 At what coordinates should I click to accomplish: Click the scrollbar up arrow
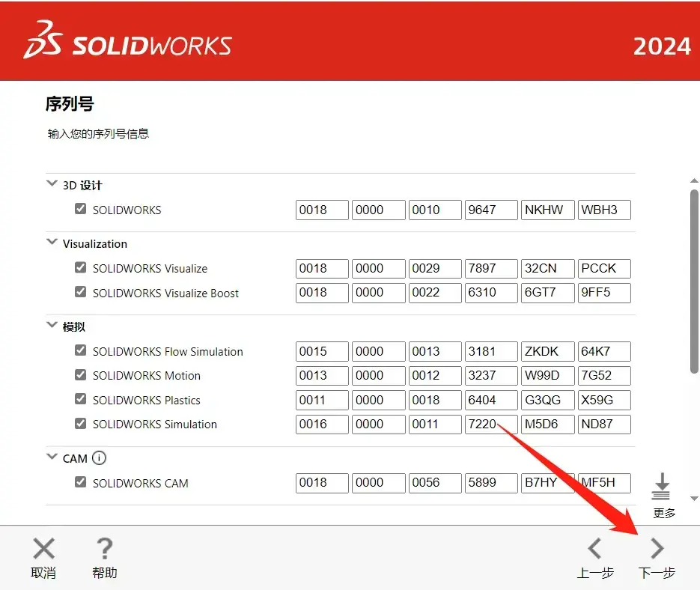pos(694,181)
